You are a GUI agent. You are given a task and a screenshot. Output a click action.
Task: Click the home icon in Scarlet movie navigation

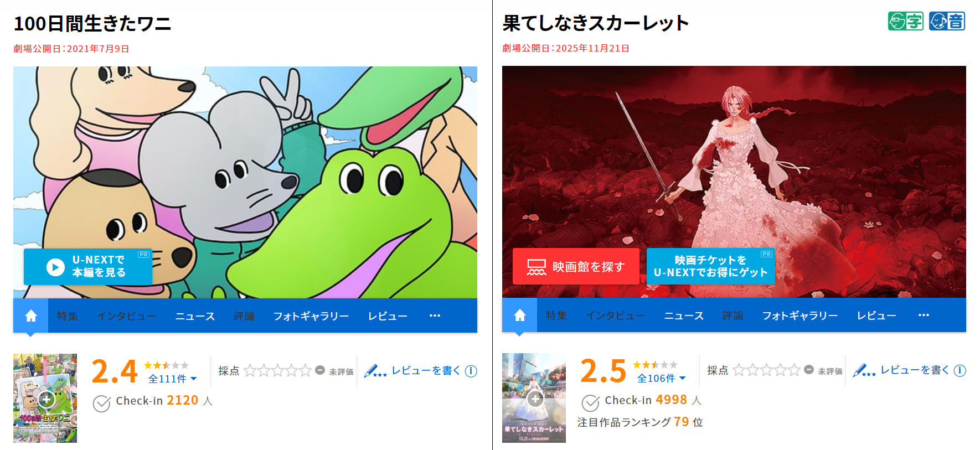pos(520,315)
